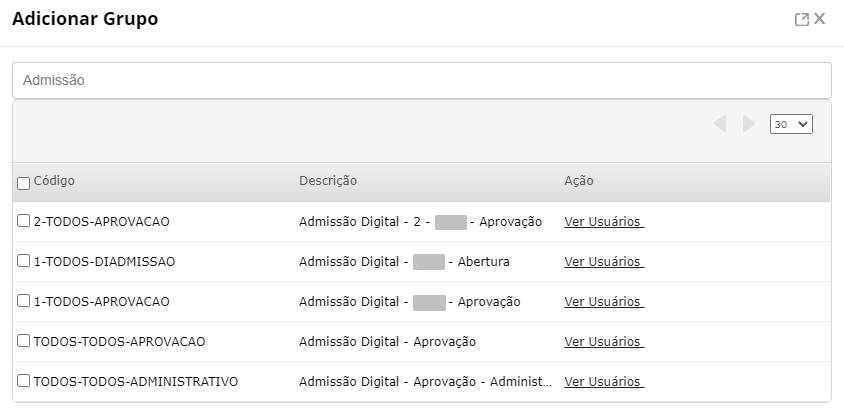Go to next page arrow
The image size is (844, 419).
coord(748,124)
